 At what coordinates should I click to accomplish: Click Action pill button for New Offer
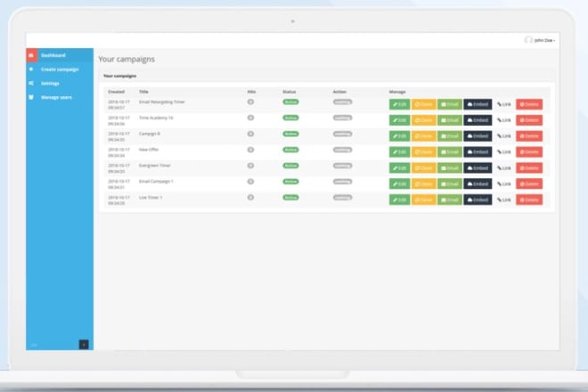click(342, 150)
